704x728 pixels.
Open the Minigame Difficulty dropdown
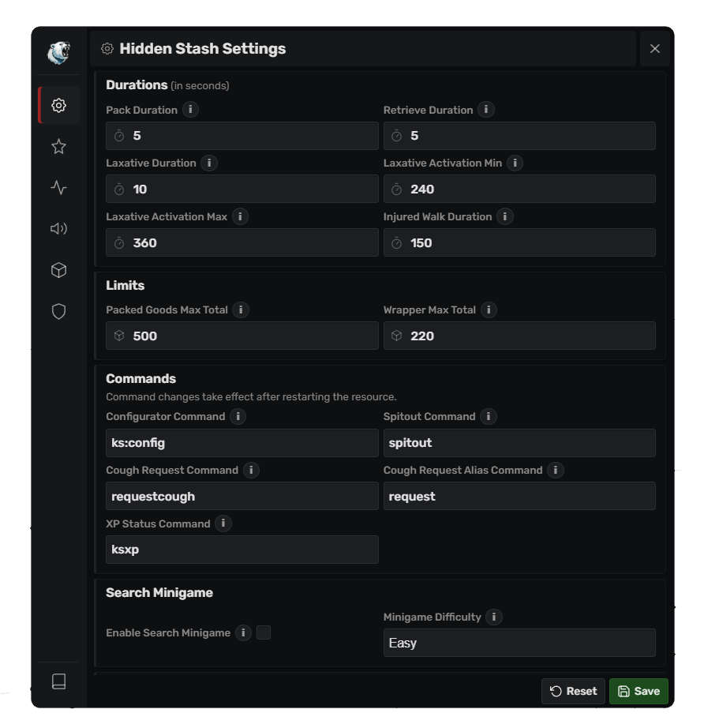point(519,643)
